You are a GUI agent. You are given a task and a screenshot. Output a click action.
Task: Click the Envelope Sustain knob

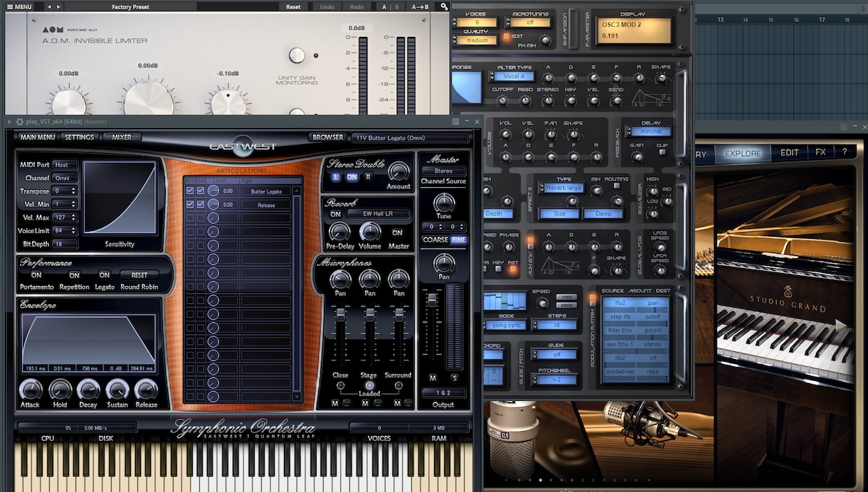[117, 390]
